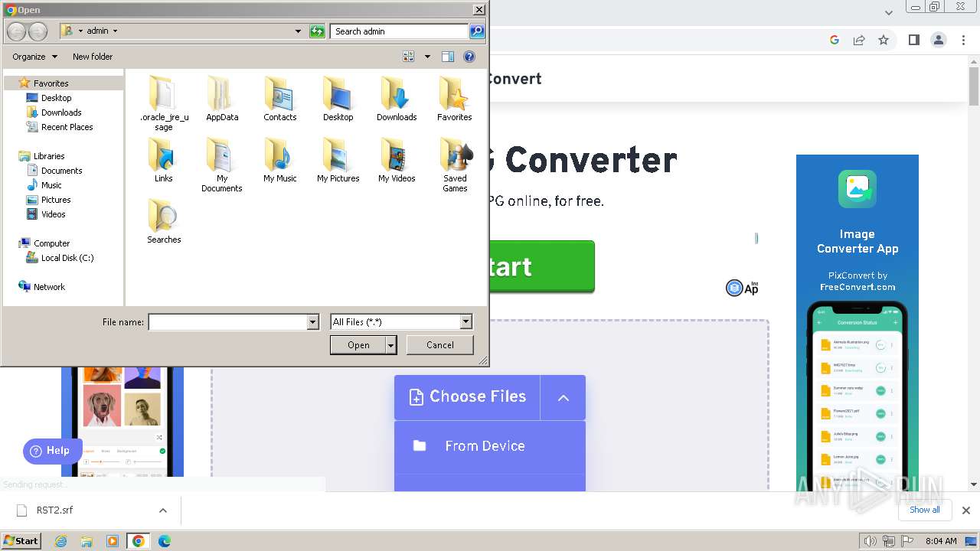Image resolution: width=980 pixels, height=551 pixels.
Task: Open the My Documents folder
Action: pos(222,165)
